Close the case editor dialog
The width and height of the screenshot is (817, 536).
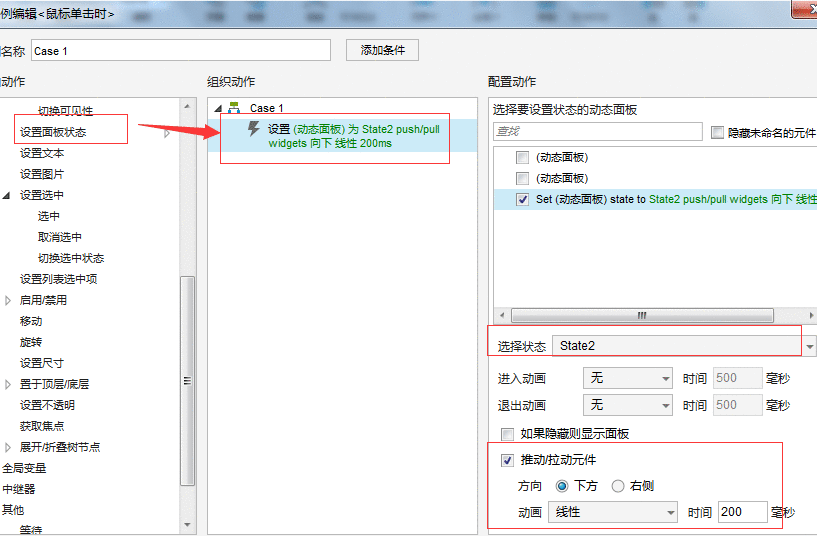click(x=805, y=9)
